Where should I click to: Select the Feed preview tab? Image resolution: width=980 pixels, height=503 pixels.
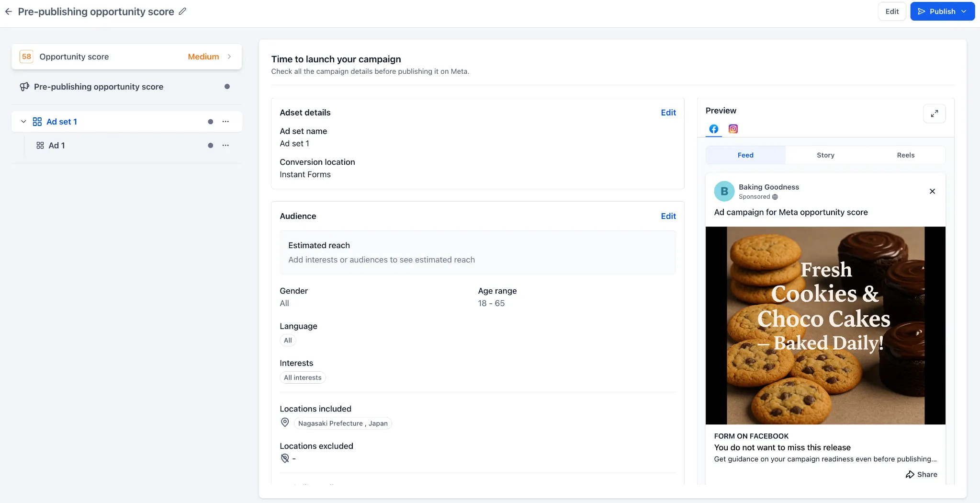point(745,155)
